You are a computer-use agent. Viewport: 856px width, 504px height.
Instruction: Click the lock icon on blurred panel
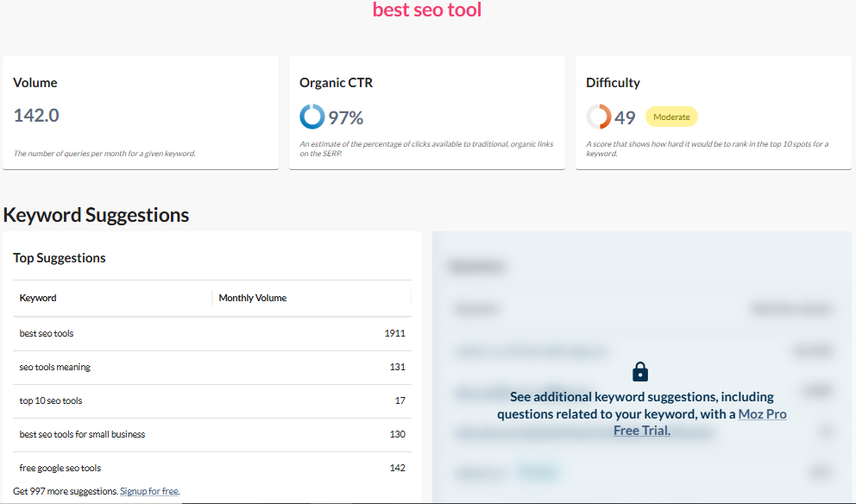click(x=639, y=371)
